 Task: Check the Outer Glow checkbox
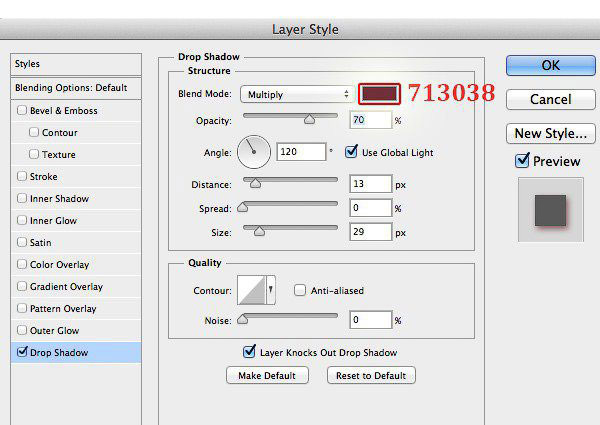(x=22, y=330)
